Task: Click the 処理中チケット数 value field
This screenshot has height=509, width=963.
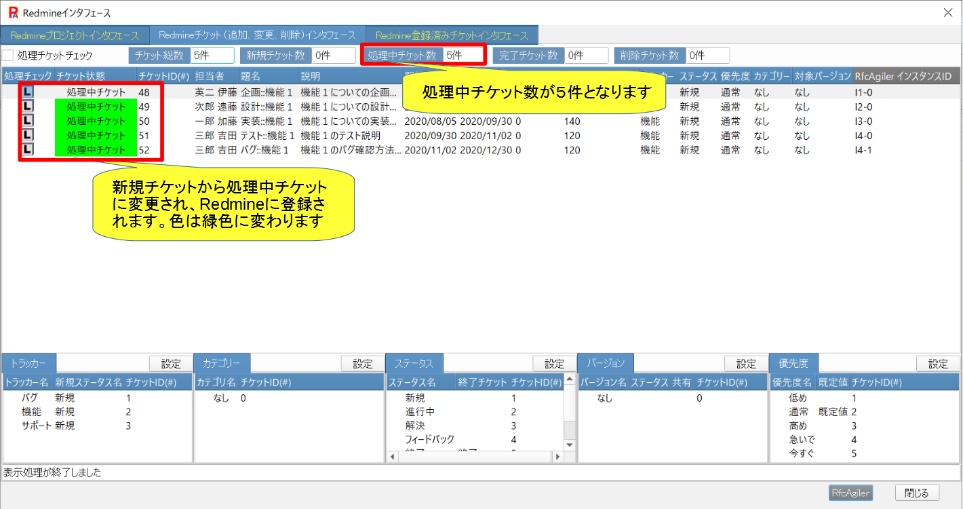Action: (x=463, y=55)
